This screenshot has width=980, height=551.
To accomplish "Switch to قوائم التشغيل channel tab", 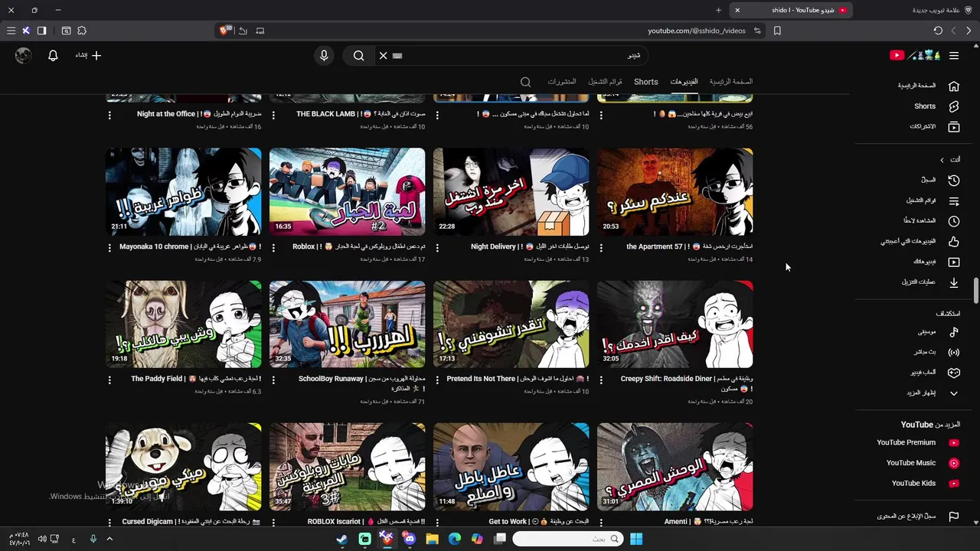I will 605,82.
